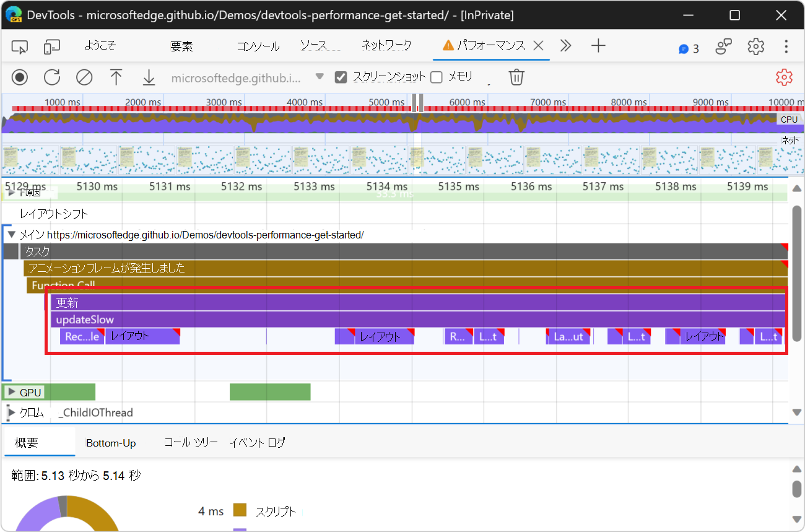The image size is (805, 532).
Task: Select the La...ut event block
Action: pos(568,336)
